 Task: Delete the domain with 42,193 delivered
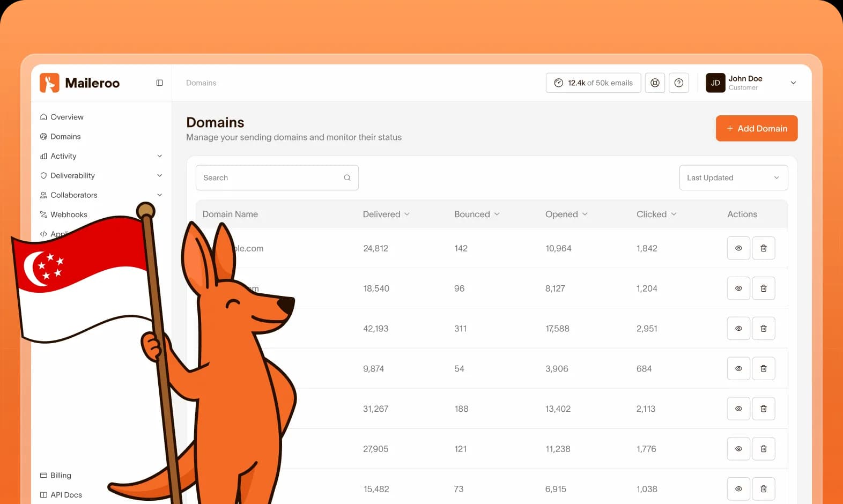[764, 328]
